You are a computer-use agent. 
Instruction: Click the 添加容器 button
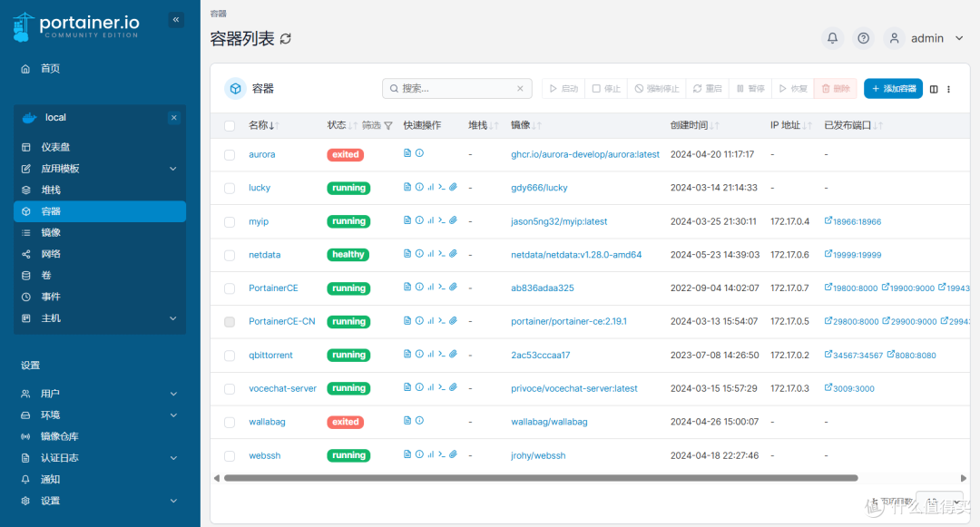pyautogui.click(x=893, y=88)
